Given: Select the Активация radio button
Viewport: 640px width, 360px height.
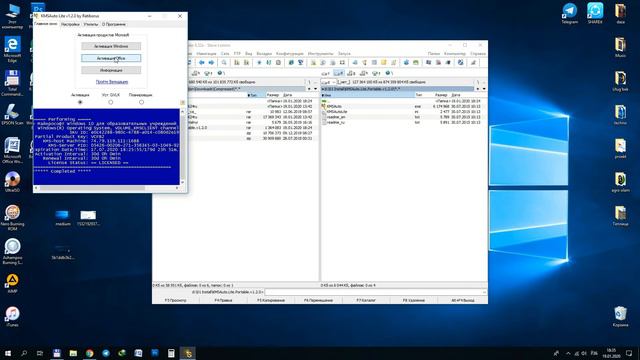Looking at the screenshot, I should [x=80, y=102].
